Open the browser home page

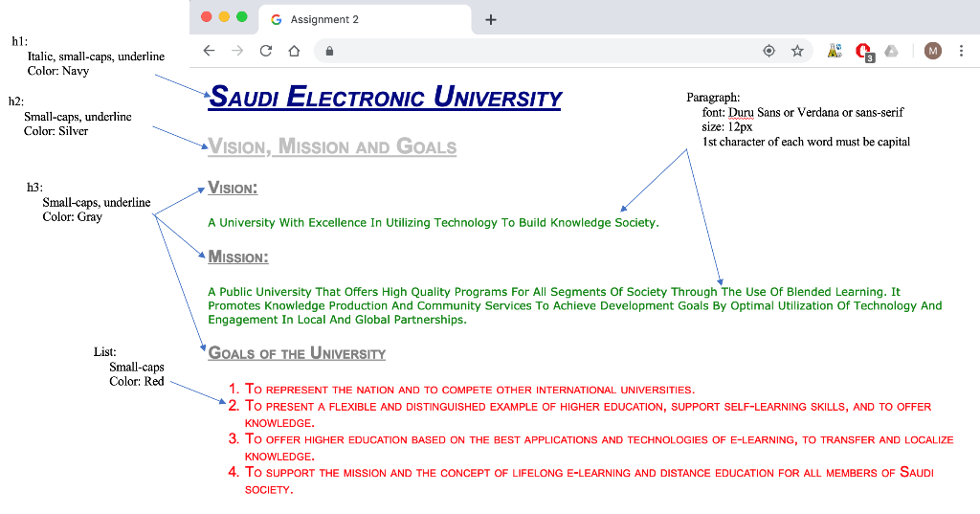(294, 51)
